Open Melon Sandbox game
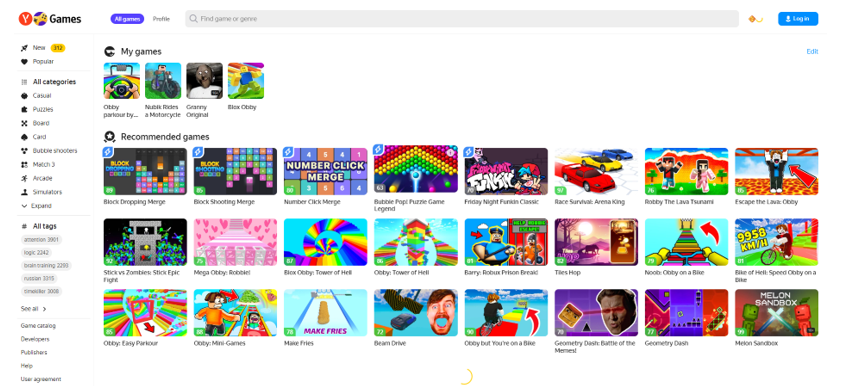 [777, 313]
